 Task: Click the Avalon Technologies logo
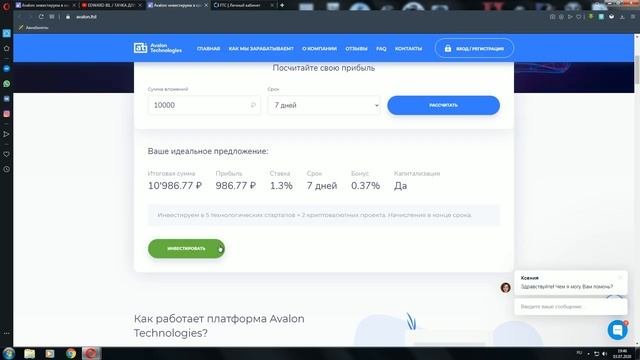click(158, 48)
